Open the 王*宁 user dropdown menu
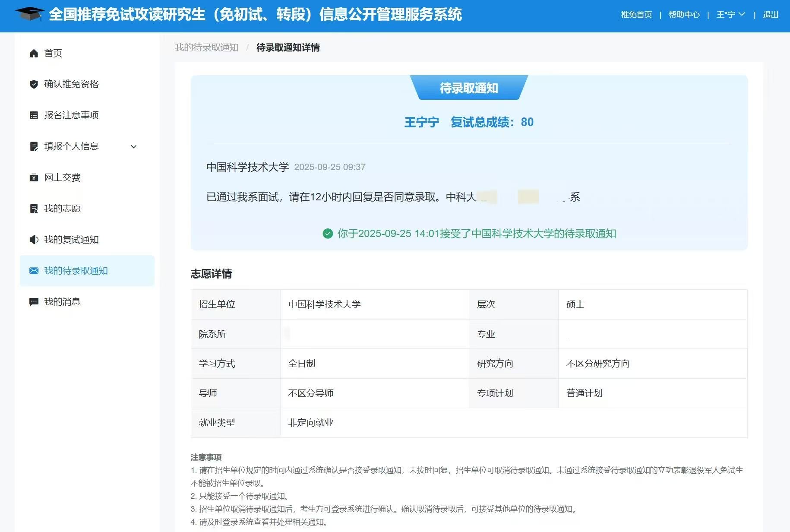Viewport: 790px width, 532px height. click(x=731, y=15)
